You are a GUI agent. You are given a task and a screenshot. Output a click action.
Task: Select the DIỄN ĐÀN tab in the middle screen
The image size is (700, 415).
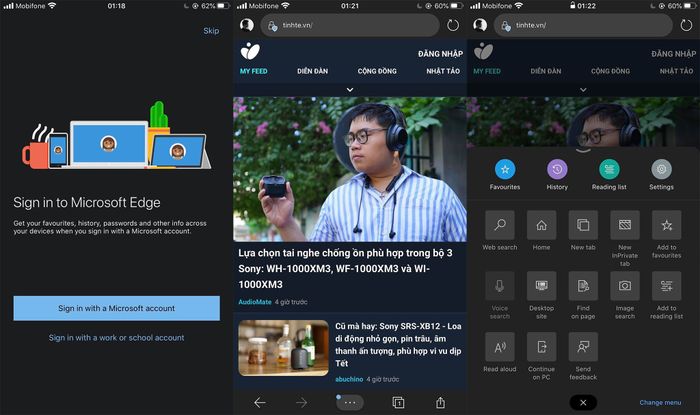coord(312,71)
